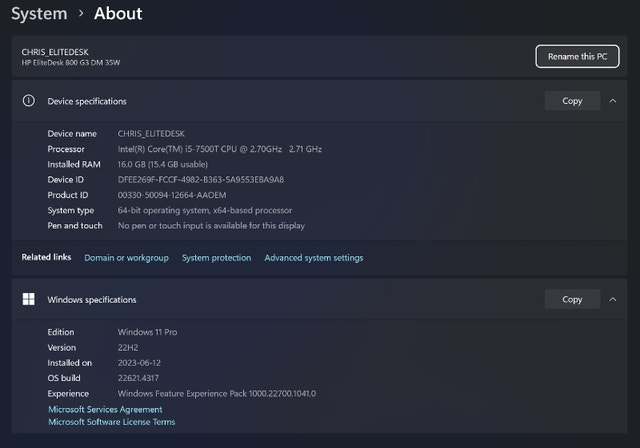
Task: Select the CHRIS_ELITEDESK header name
Action: click(55, 52)
